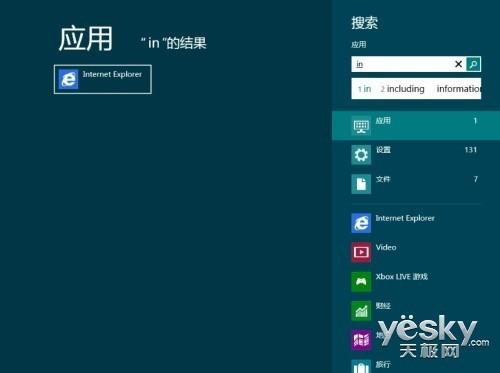Pick the IME suggestion 'information'

(x=459, y=89)
